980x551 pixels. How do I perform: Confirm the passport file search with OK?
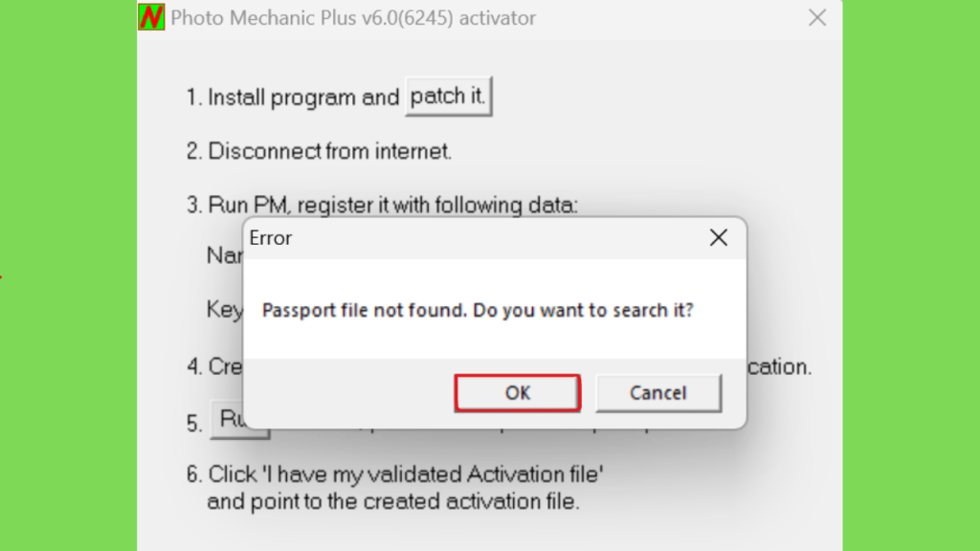point(518,393)
